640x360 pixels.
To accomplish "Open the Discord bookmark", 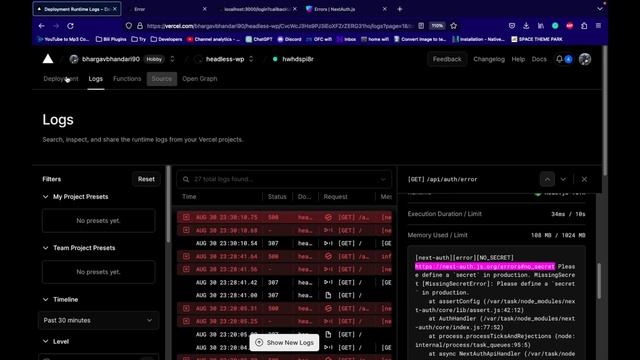I will tap(289, 39).
